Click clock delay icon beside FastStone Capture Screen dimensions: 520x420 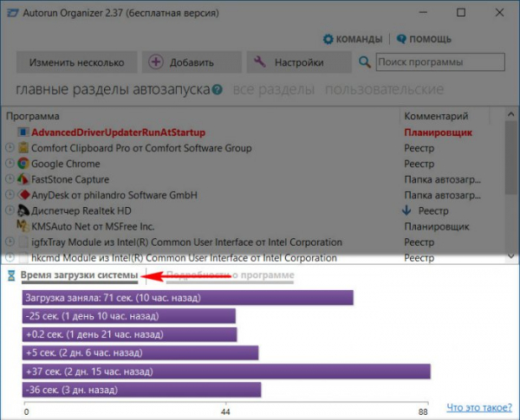[x=10, y=178]
